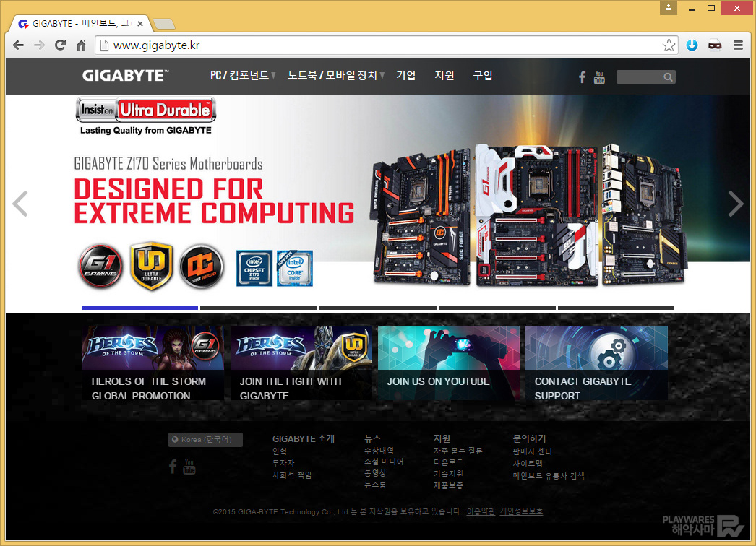Open the 메인보드 유통사 검색 link
The height and width of the screenshot is (546, 756).
click(x=549, y=476)
